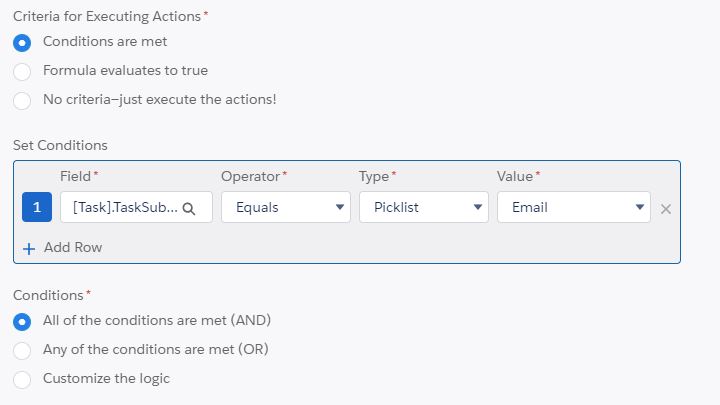This screenshot has width=720, height=405.
Task: Select the 'Conditions are met' radio button
Action: [22, 42]
